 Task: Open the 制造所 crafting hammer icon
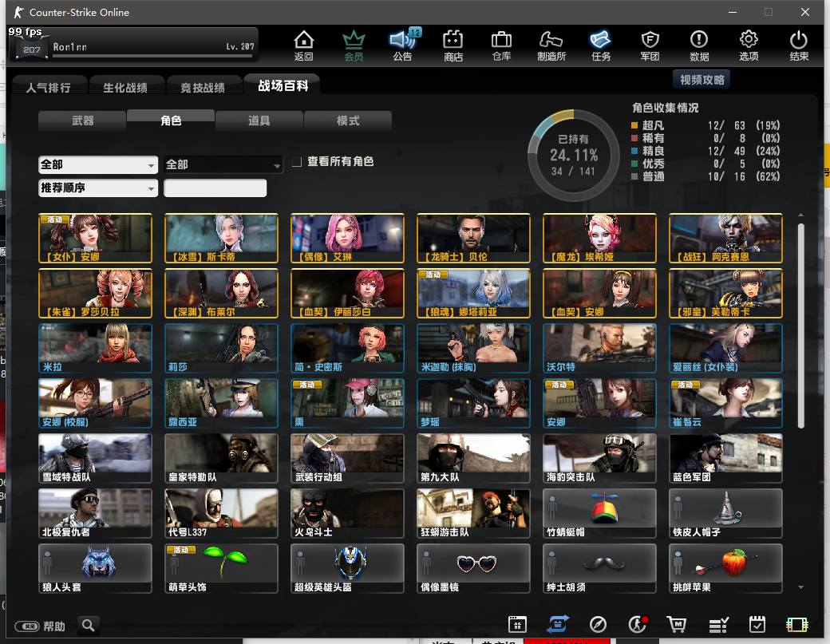551,45
